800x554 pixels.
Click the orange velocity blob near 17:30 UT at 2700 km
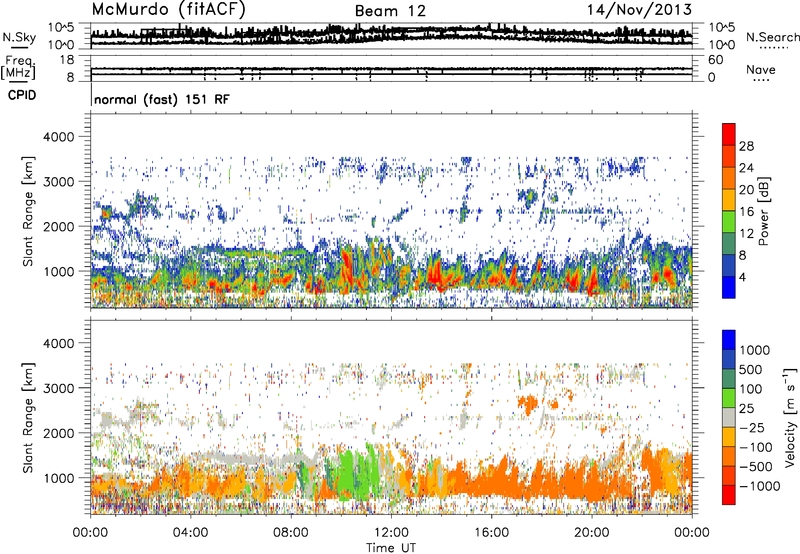point(528,404)
